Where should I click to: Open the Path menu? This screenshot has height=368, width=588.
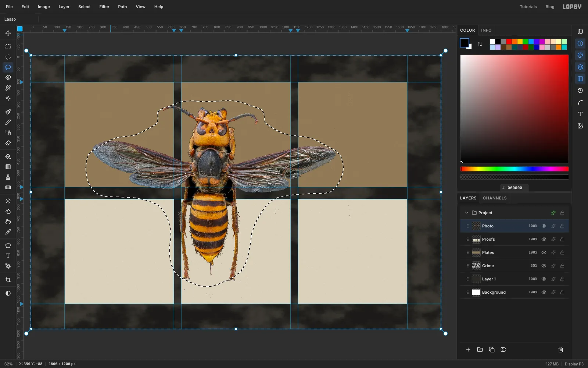[122, 7]
